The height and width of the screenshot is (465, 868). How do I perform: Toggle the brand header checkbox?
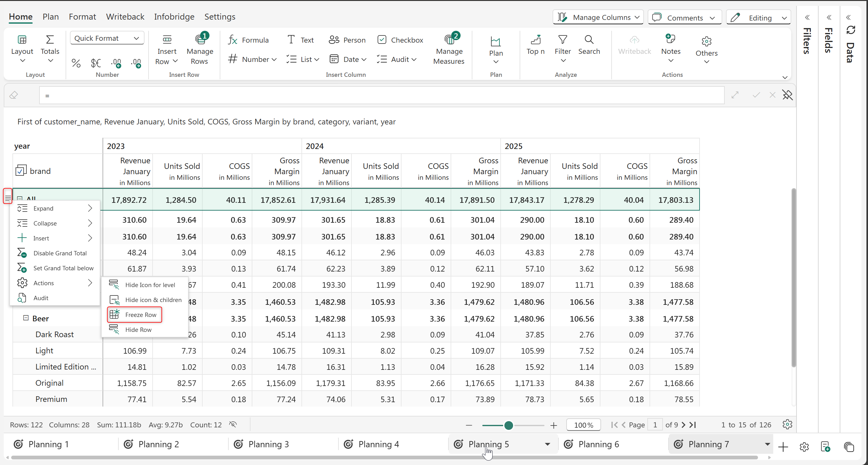click(21, 171)
